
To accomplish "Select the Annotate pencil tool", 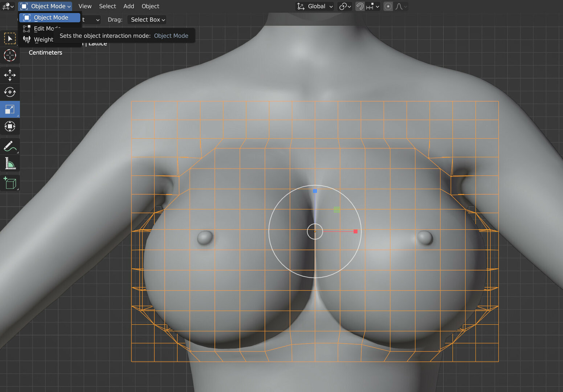I will pyautogui.click(x=10, y=146).
